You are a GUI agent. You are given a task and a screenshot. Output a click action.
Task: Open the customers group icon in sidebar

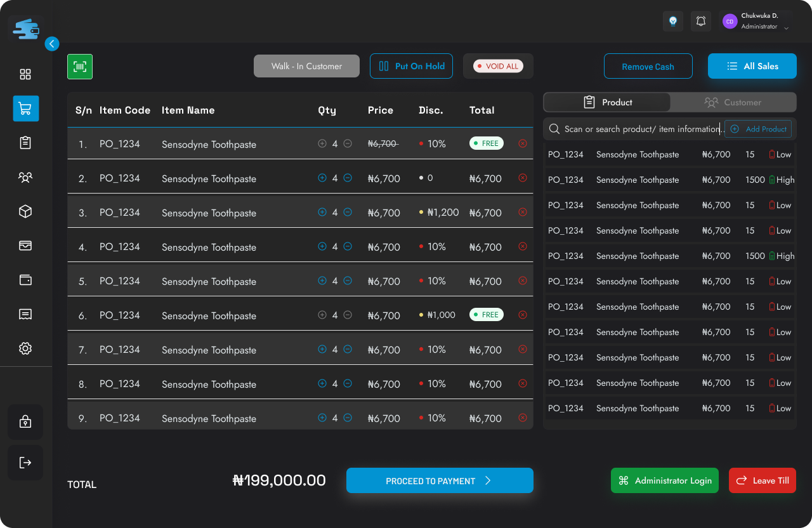coord(25,177)
